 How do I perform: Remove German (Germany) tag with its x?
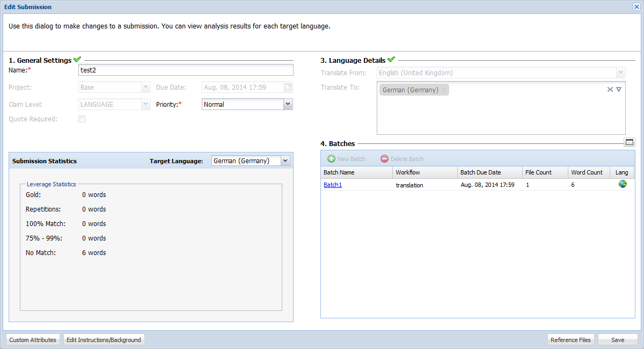(444, 90)
